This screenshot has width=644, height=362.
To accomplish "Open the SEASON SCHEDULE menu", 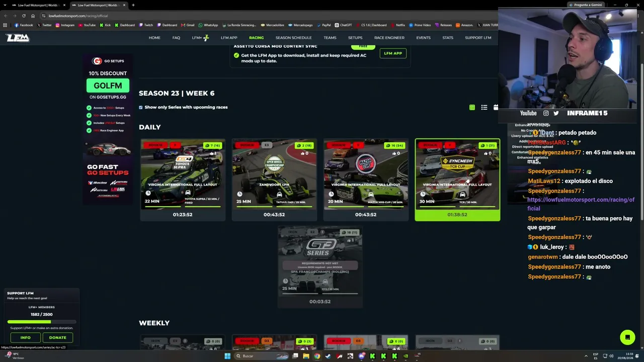I will click(x=293, y=38).
